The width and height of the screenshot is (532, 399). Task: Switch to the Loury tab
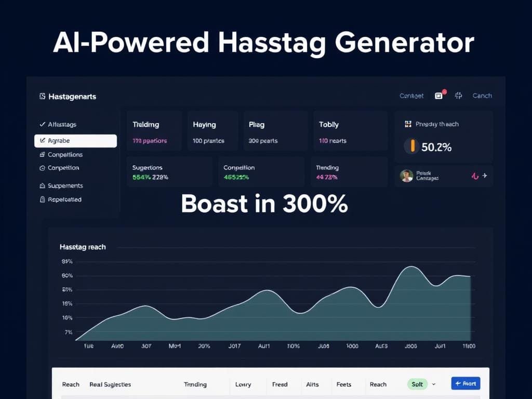pos(243,384)
